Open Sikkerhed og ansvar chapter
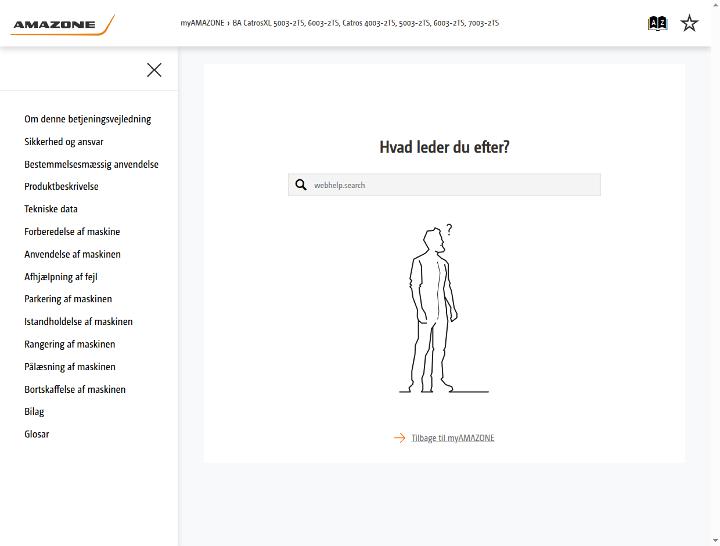 pos(64,142)
